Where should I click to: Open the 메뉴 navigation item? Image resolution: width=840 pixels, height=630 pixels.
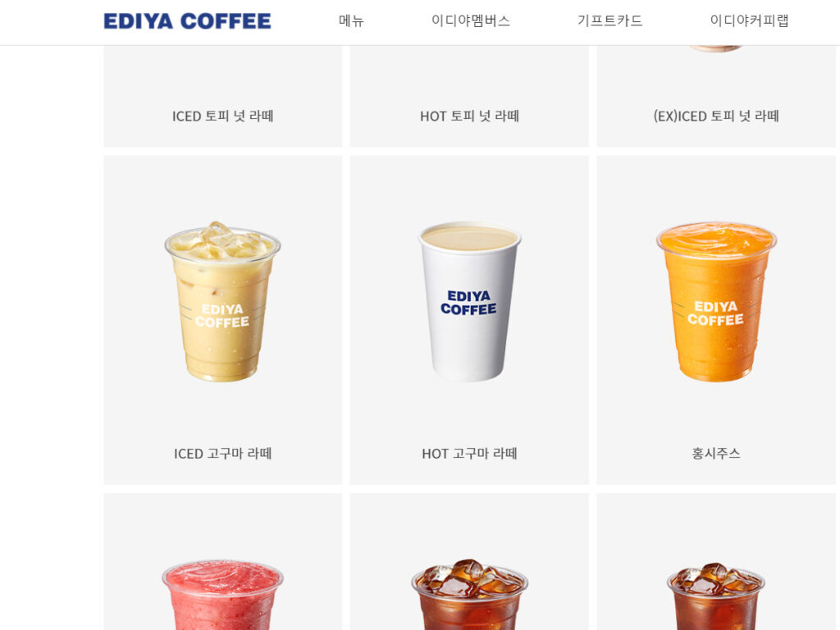[351, 21]
